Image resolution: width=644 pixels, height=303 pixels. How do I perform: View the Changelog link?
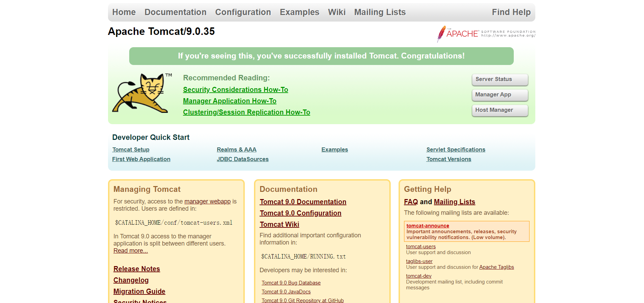131,280
